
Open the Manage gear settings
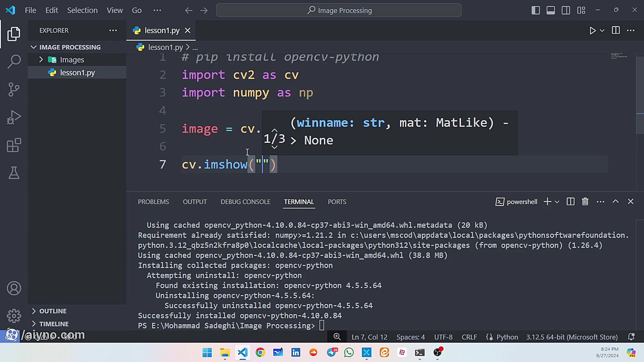point(14,316)
